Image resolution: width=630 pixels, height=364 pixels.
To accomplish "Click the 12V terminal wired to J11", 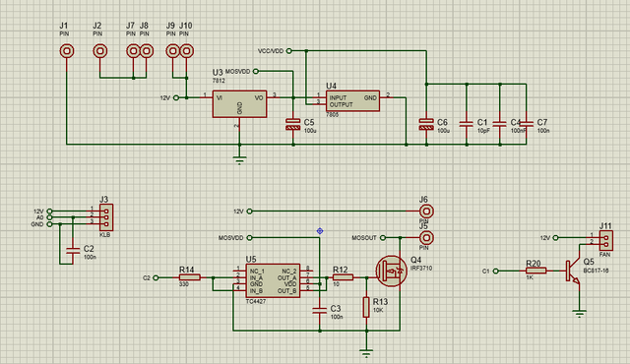I will point(555,237).
